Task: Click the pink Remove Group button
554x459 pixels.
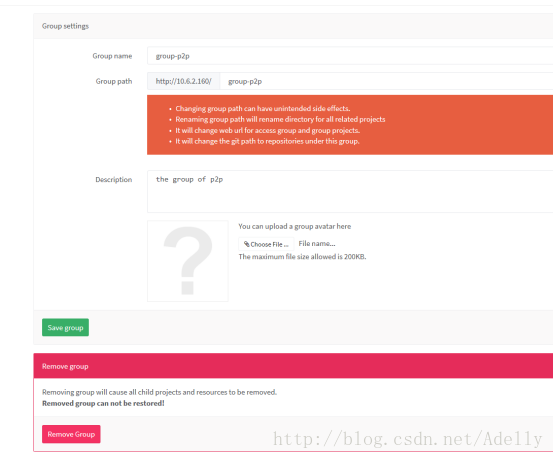Action: click(71, 434)
